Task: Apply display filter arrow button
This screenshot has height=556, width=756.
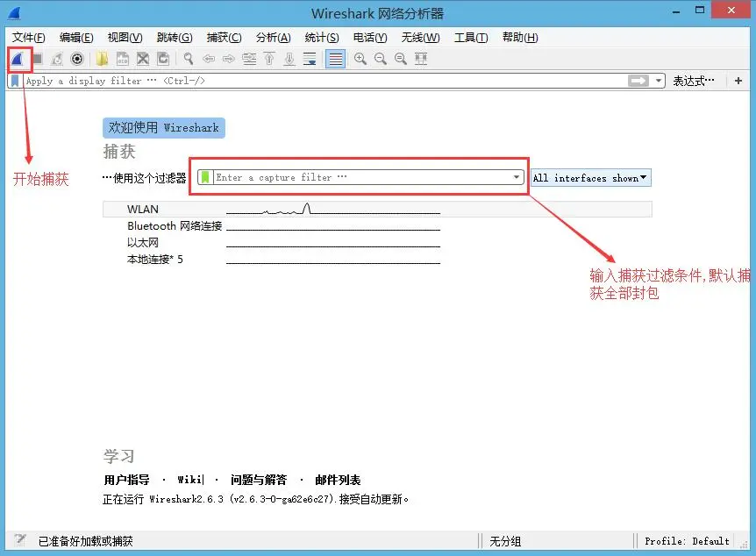Action: (638, 81)
